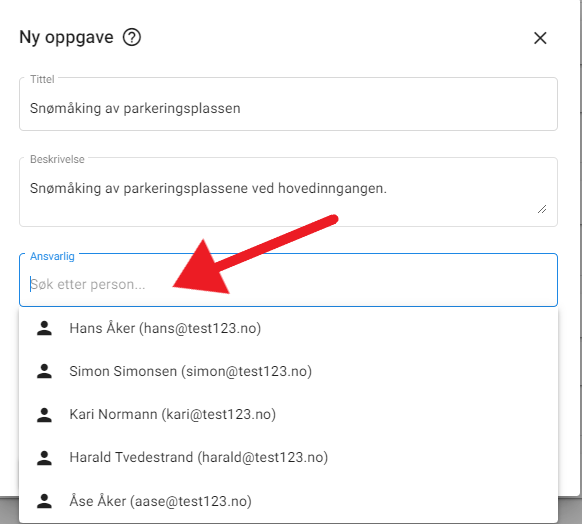The height and width of the screenshot is (524, 582).
Task: Click the Tittel field label
Action: coord(42,79)
